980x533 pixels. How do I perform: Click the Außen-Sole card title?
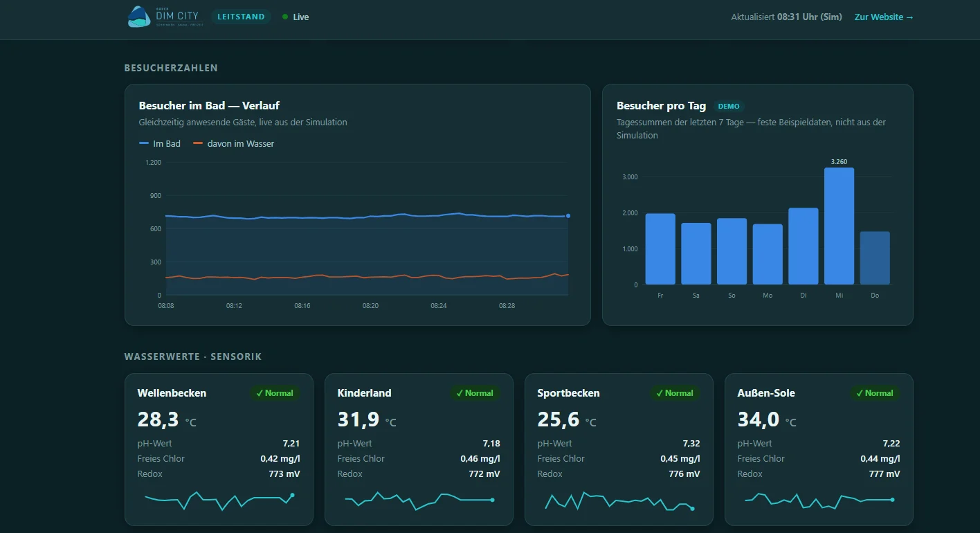(x=766, y=393)
